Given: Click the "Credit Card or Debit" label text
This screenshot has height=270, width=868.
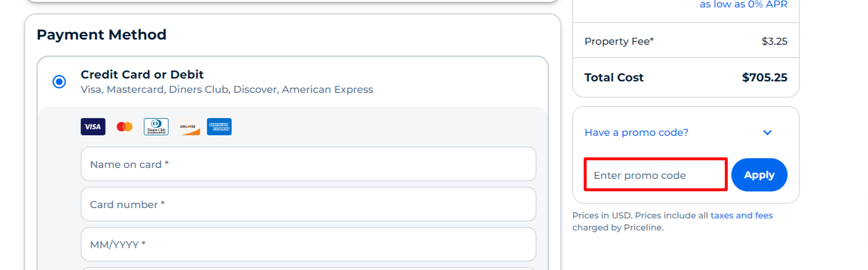Looking at the screenshot, I should pos(142,75).
